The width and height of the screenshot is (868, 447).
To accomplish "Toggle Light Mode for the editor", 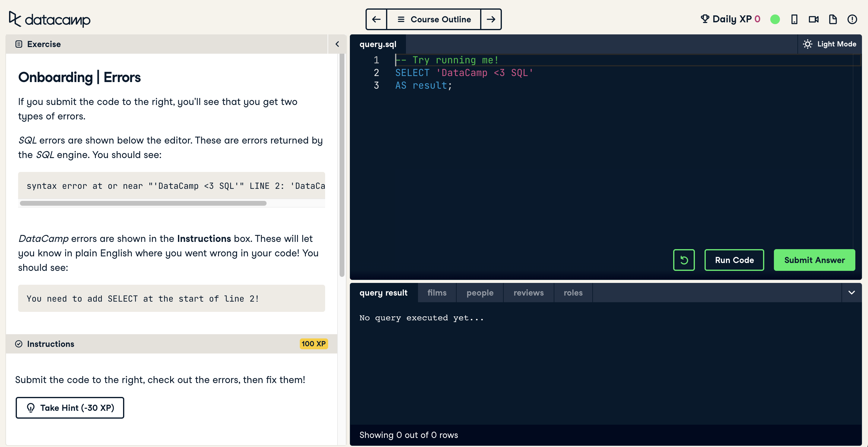I will click(x=829, y=44).
